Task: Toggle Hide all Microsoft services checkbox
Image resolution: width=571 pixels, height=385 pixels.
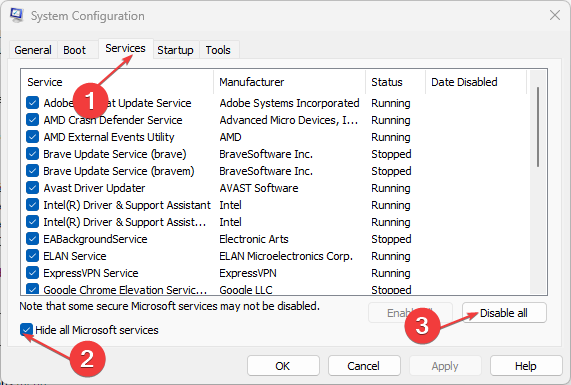Action: (x=26, y=330)
